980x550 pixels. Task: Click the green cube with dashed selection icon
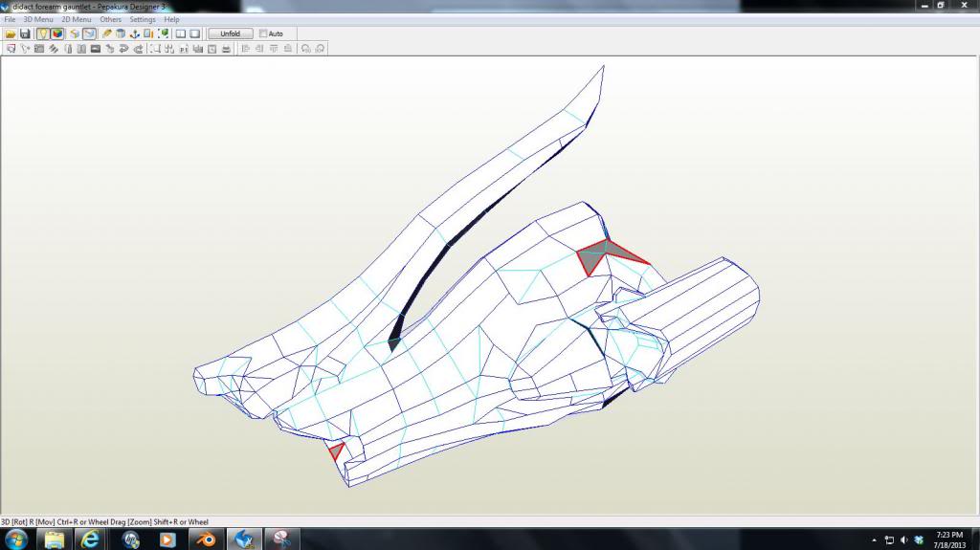163,33
